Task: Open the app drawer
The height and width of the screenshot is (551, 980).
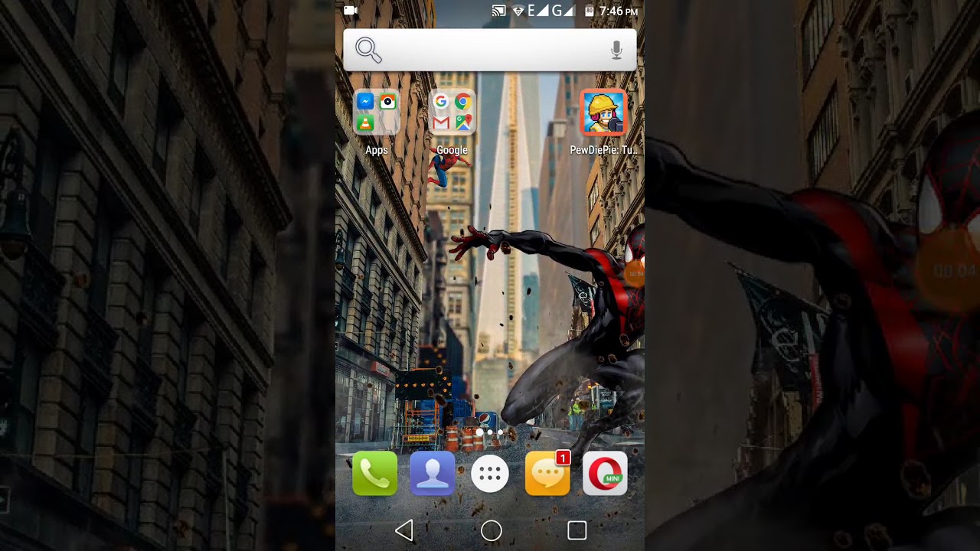Action: [x=490, y=474]
